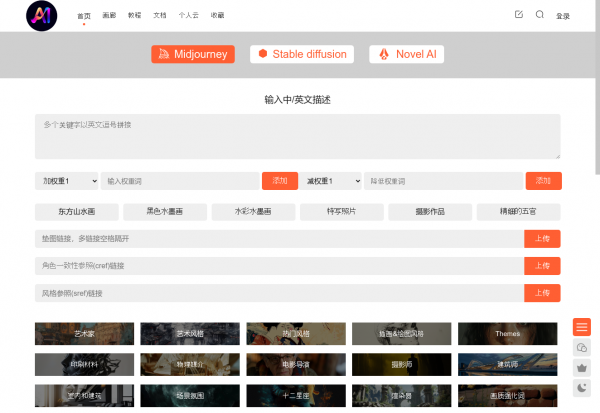Open the Themes category thumbnail
Viewport: 600px width, 413px height.
click(x=507, y=333)
